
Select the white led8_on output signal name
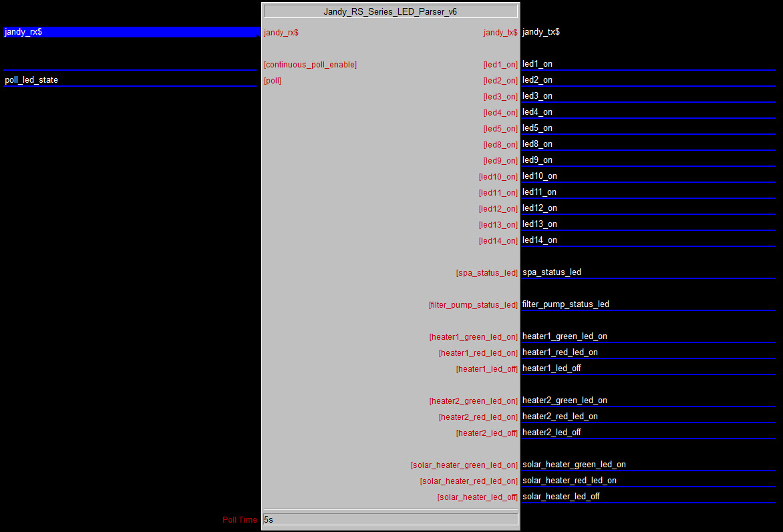pyautogui.click(x=537, y=144)
